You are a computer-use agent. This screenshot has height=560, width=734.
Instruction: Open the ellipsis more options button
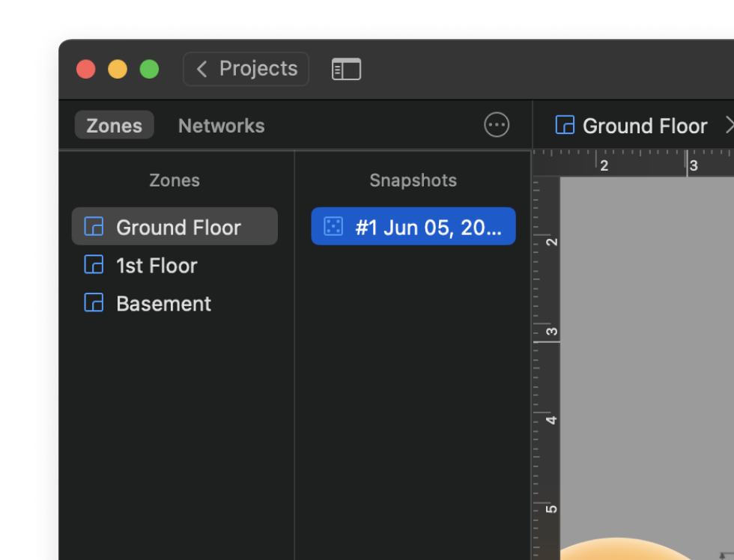click(x=497, y=125)
